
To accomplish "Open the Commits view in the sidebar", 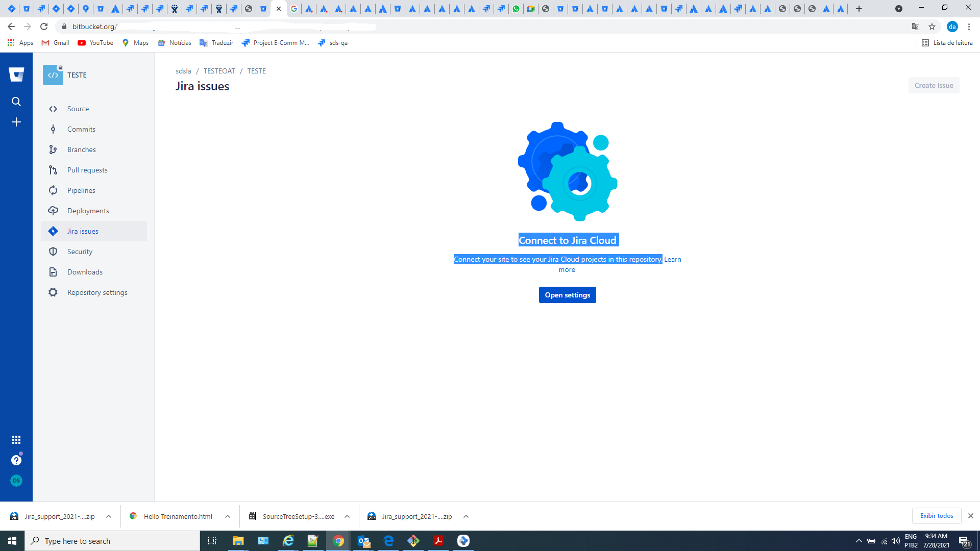I will pyautogui.click(x=82, y=129).
